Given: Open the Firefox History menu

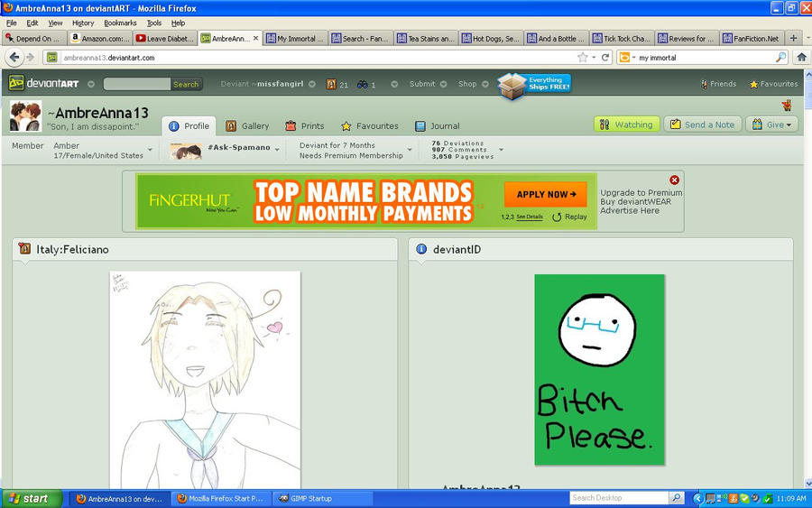Looking at the screenshot, I should point(83,23).
